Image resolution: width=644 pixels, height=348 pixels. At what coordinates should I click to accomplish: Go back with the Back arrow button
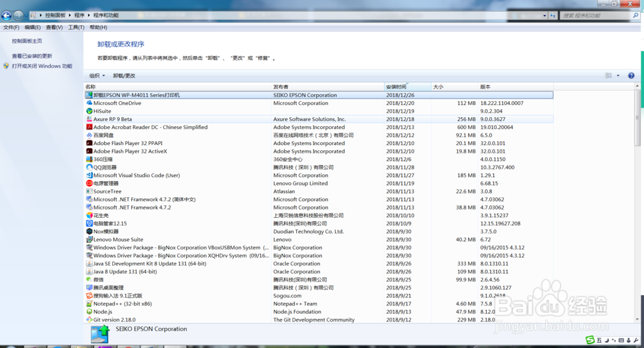[6, 15]
